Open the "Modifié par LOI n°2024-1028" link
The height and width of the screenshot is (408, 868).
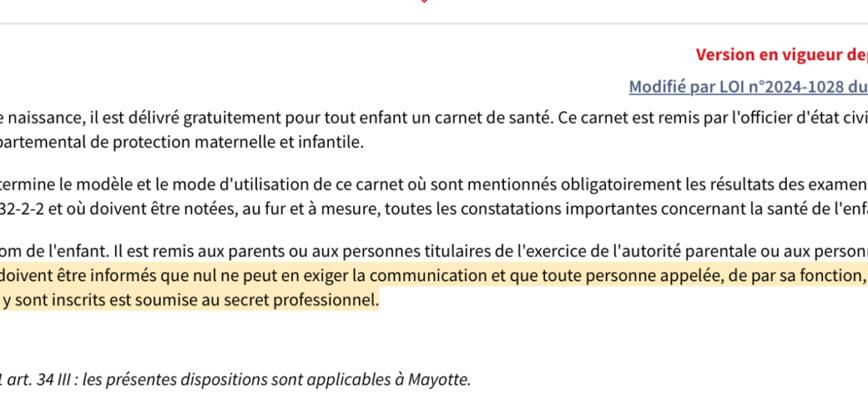748,87
